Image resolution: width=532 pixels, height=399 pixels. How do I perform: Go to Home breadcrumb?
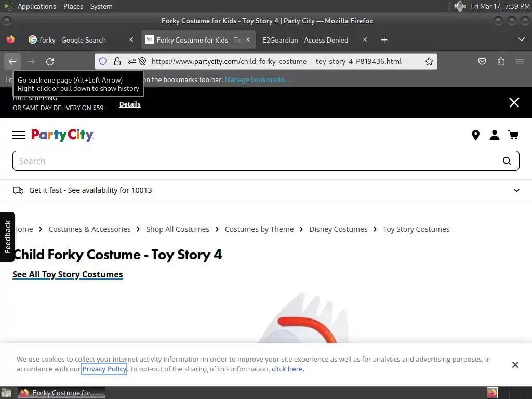(x=23, y=229)
